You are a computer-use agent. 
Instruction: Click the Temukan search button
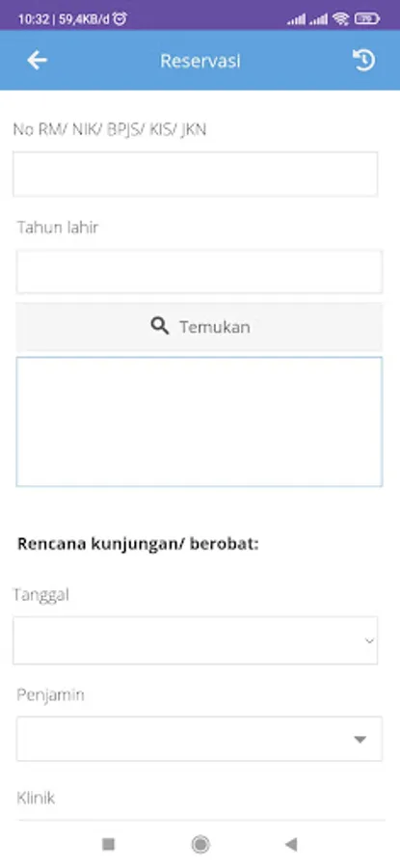tap(200, 327)
